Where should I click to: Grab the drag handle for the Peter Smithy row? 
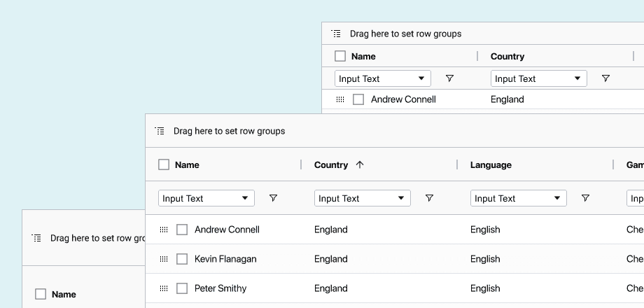tap(164, 288)
